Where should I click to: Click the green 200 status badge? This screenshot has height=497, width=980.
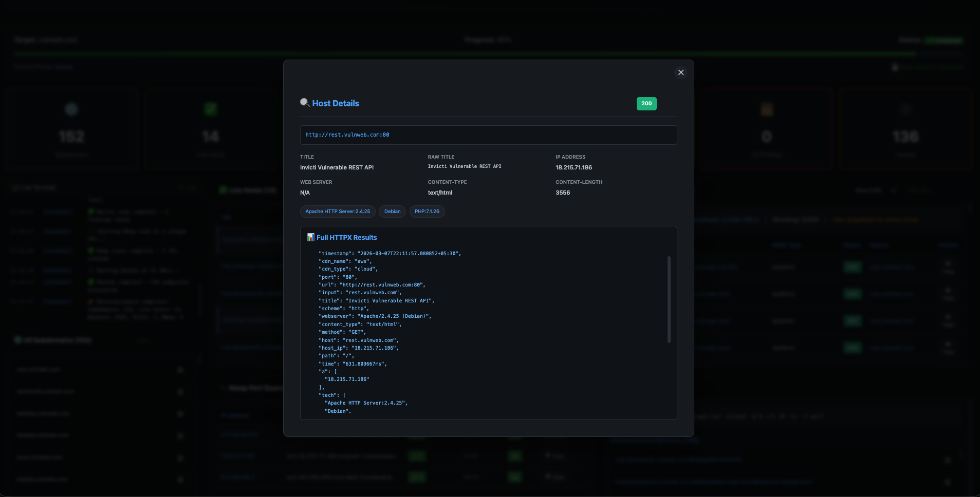click(646, 104)
